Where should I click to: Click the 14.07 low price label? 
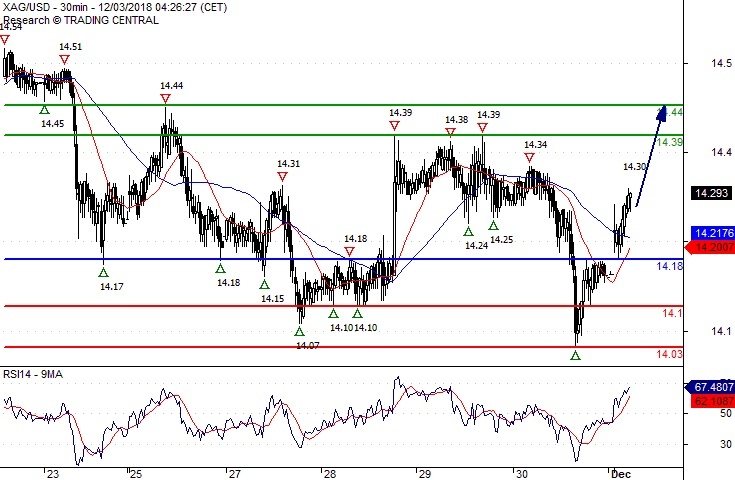click(308, 345)
